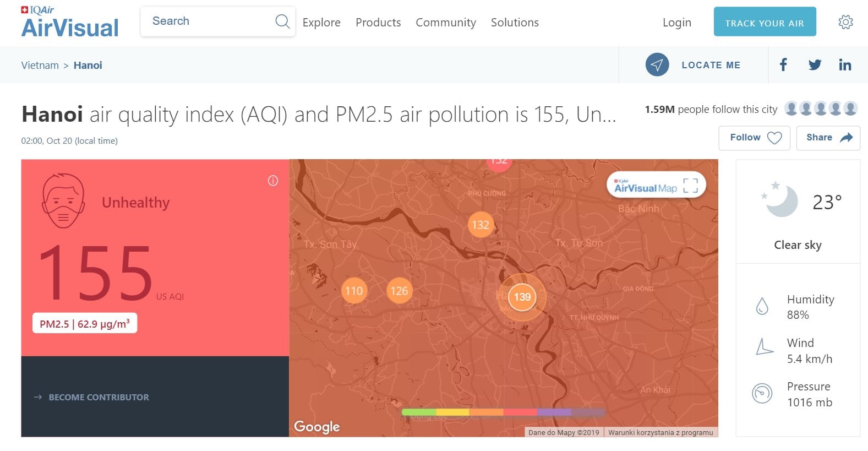The image size is (868, 451).
Task: Select the 139 station marker on map
Action: click(x=522, y=297)
